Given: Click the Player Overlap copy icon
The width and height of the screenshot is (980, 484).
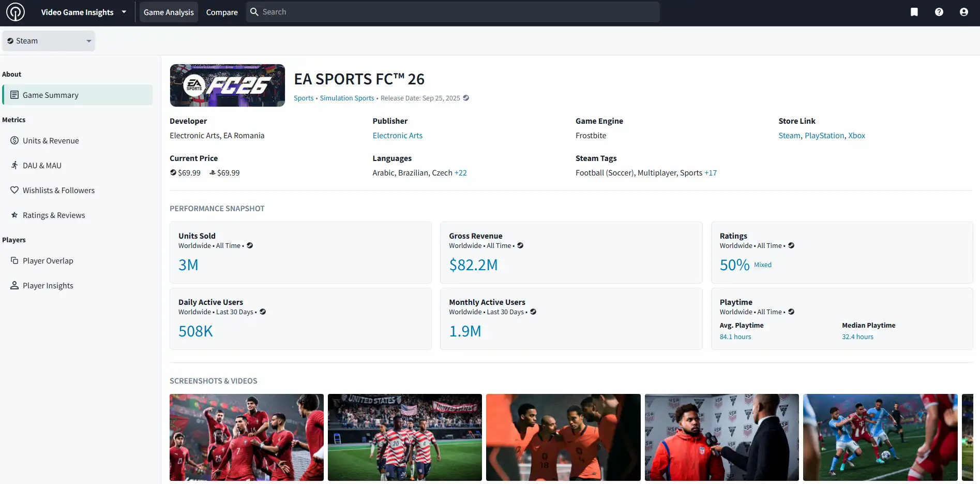Looking at the screenshot, I should pyautogui.click(x=14, y=260).
